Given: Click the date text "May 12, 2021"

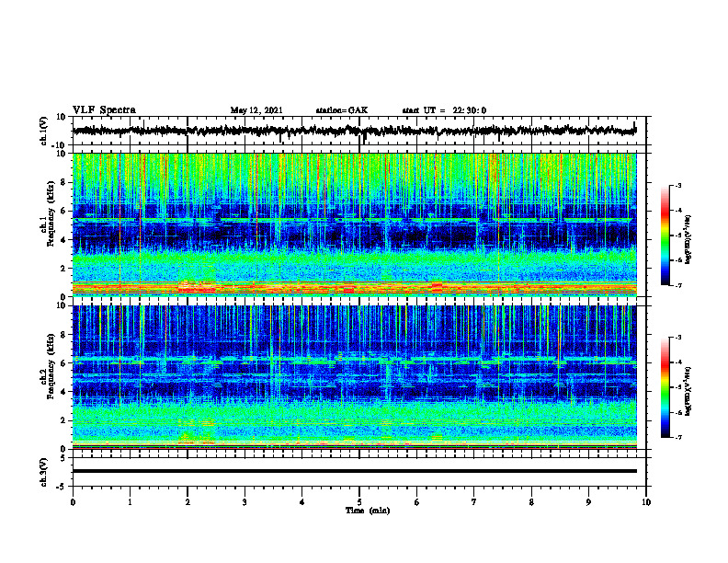Looking at the screenshot, I should tap(256, 110).
